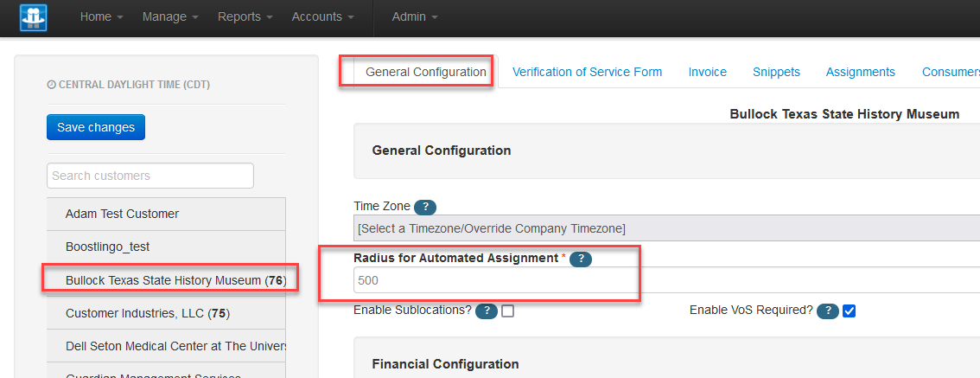This screenshot has height=378, width=980.
Task: Enable the Sublocations checkbox
Action: pos(508,311)
